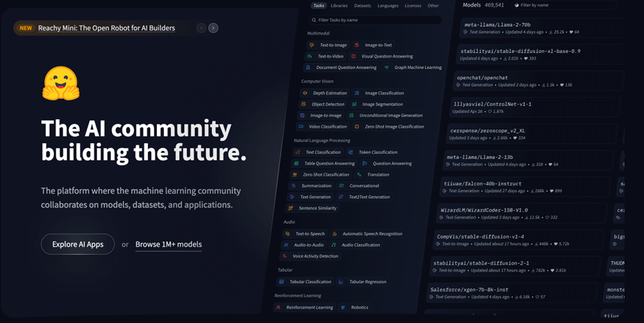Select the Zero-Shot Classification task filter
644x323 pixels.
coord(321,175)
